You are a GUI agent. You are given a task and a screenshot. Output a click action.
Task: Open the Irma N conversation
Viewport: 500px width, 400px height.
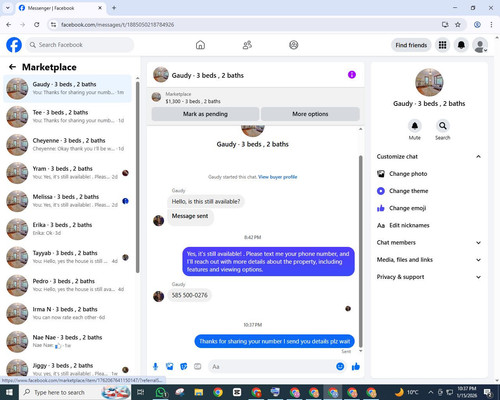click(x=67, y=313)
